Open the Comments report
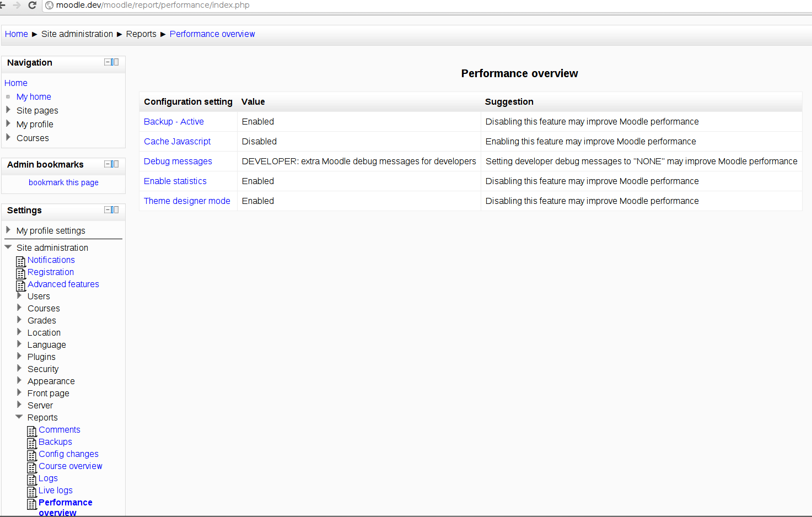 click(x=60, y=429)
